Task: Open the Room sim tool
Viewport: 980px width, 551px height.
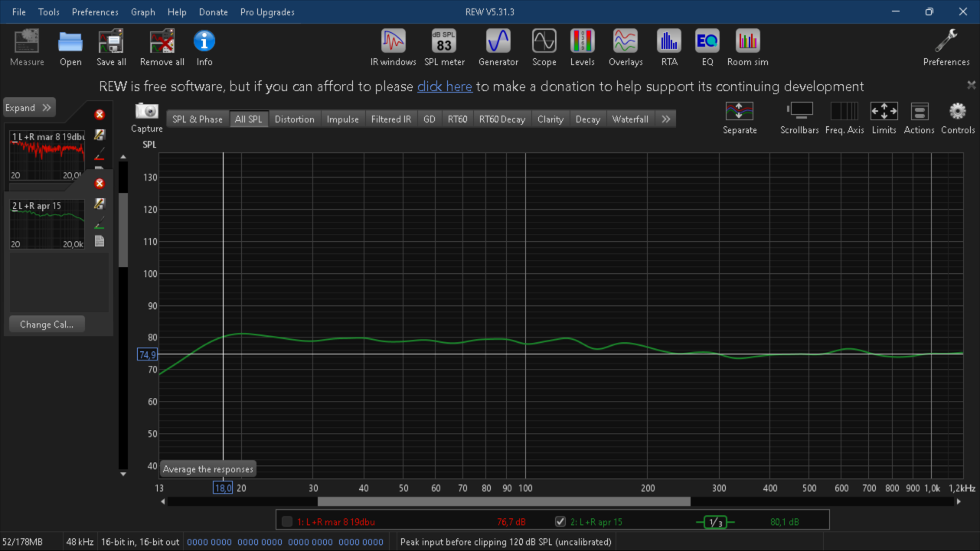Action: pyautogui.click(x=748, y=47)
